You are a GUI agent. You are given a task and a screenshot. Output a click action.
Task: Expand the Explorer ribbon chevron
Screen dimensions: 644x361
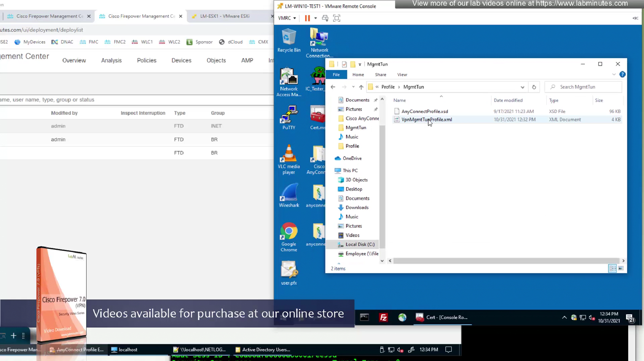point(614,74)
